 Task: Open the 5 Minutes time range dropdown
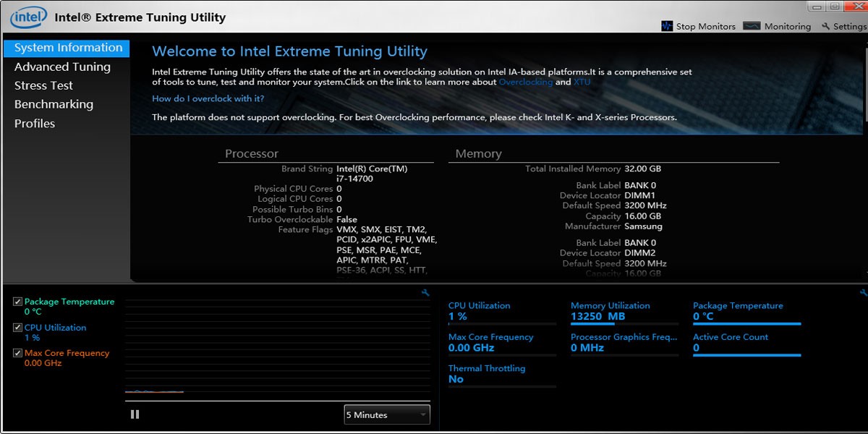pyautogui.click(x=387, y=414)
